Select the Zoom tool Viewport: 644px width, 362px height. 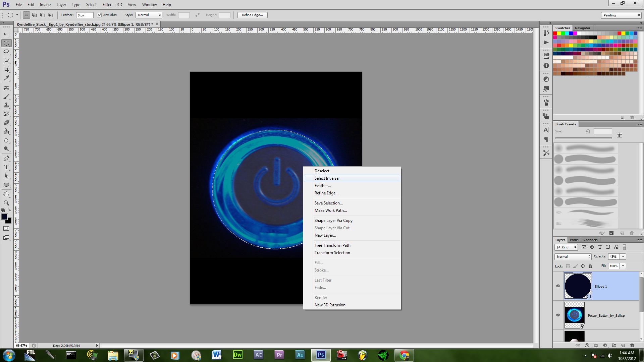tap(6, 203)
